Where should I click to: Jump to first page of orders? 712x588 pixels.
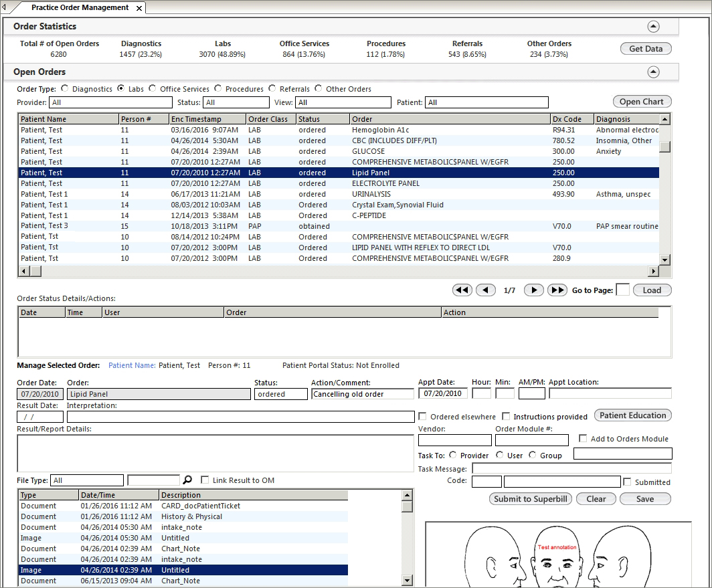462,290
